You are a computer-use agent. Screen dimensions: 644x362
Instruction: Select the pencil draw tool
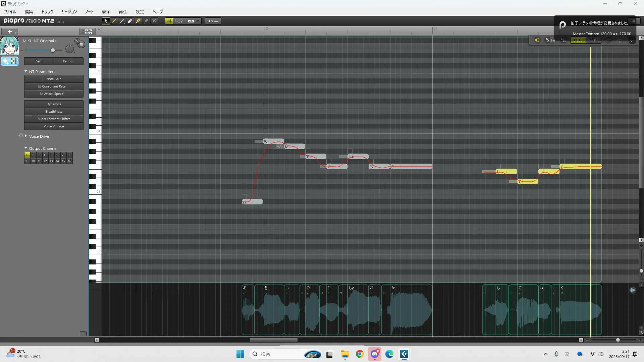pyautogui.click(x=114, y=21)
